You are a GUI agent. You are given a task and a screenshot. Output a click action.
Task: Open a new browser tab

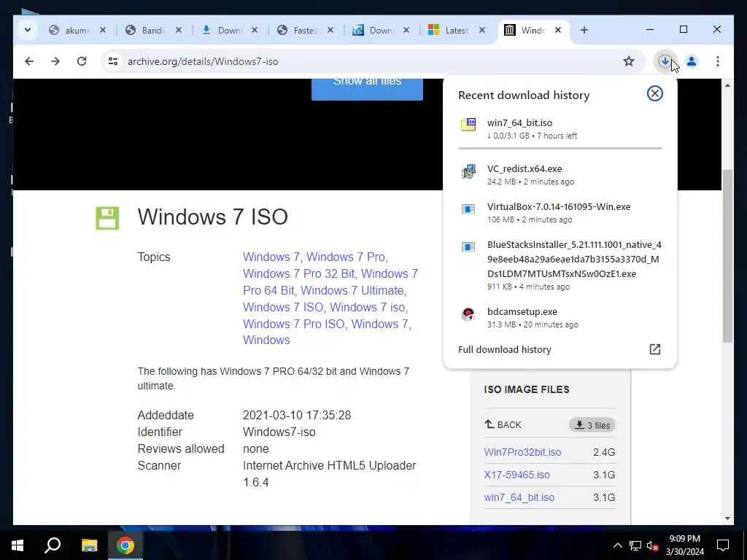[584, 30]
